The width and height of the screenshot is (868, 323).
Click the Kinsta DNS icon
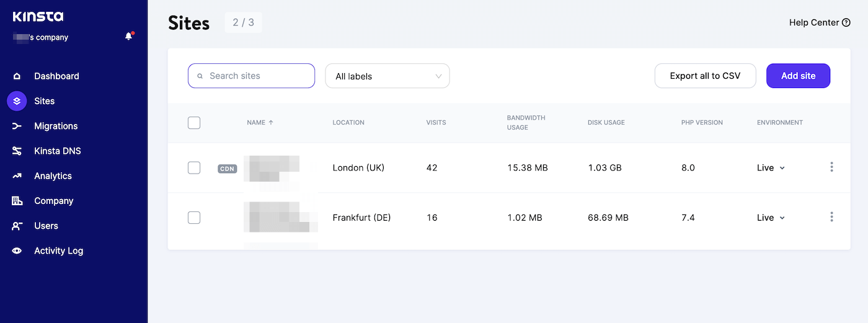[x=17, y=151]
